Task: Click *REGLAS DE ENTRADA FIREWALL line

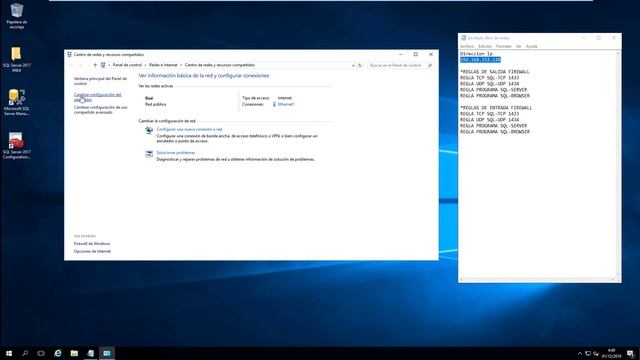Action: click(496, 108)
